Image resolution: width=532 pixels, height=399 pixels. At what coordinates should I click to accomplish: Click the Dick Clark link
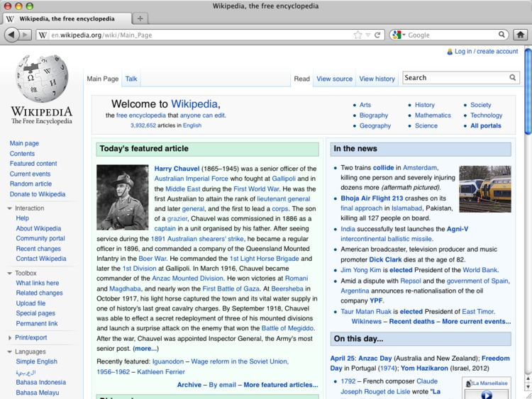(385, 259)
